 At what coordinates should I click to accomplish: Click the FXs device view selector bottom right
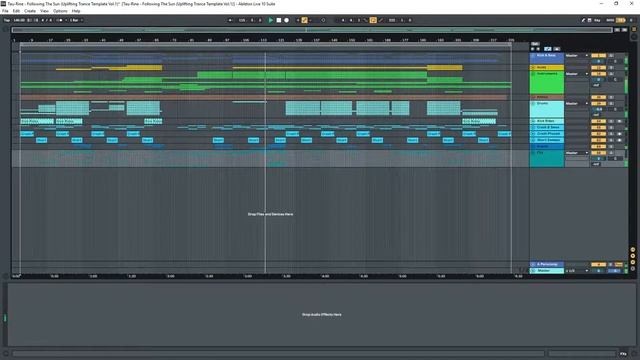(x=623, y=353)
